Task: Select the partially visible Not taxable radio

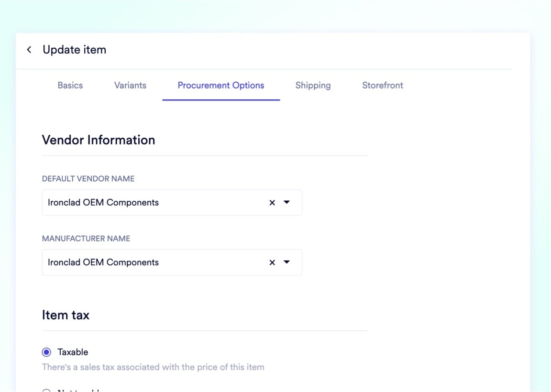Action: click(46, 390)
